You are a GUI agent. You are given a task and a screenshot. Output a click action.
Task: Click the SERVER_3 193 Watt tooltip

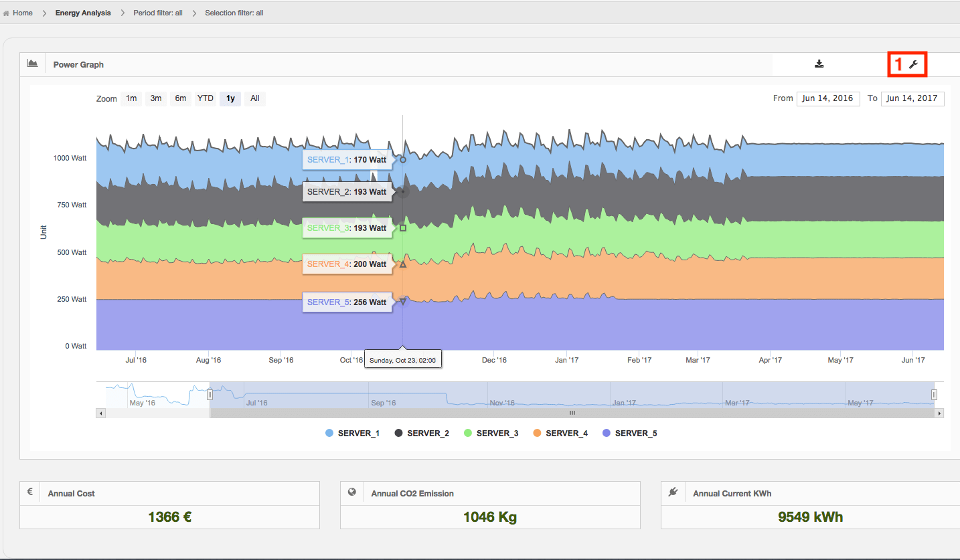click(x=347, y=228)
